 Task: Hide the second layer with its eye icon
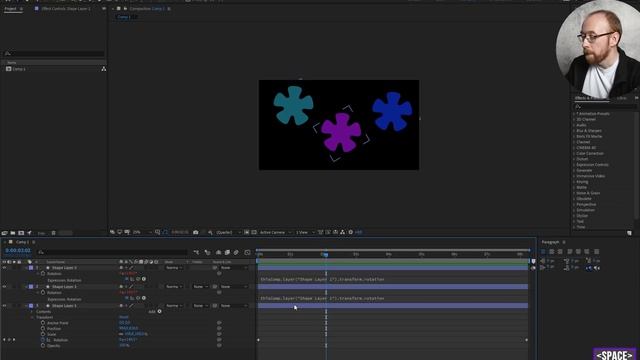[4, 287]
